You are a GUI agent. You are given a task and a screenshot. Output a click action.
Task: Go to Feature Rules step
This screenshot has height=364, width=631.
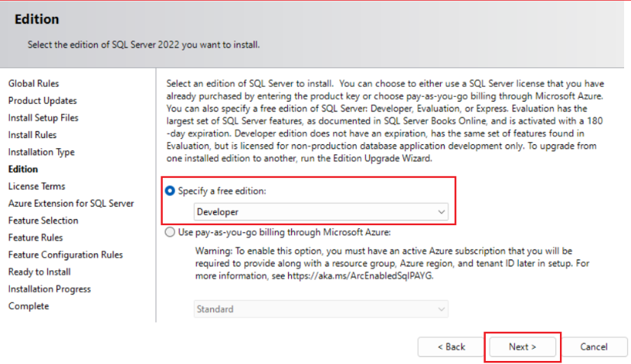point(35,237)
